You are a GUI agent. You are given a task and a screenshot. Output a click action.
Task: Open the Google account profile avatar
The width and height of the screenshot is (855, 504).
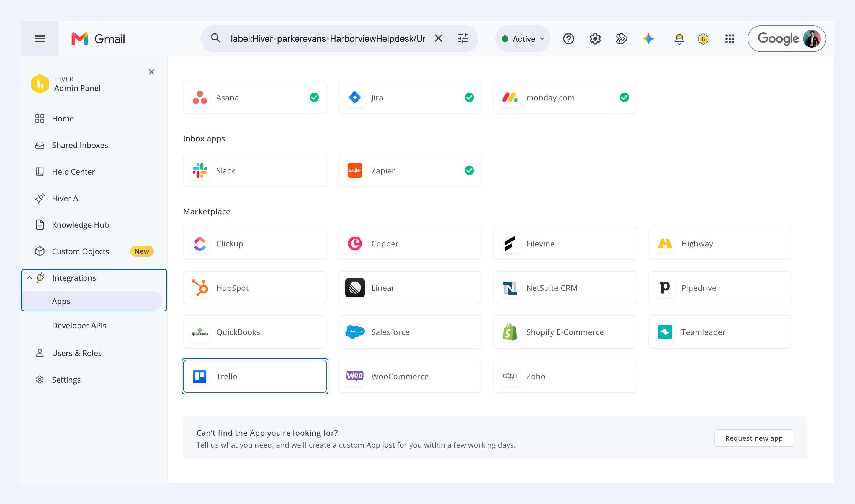pyautogui.click(x=812, y=39)
